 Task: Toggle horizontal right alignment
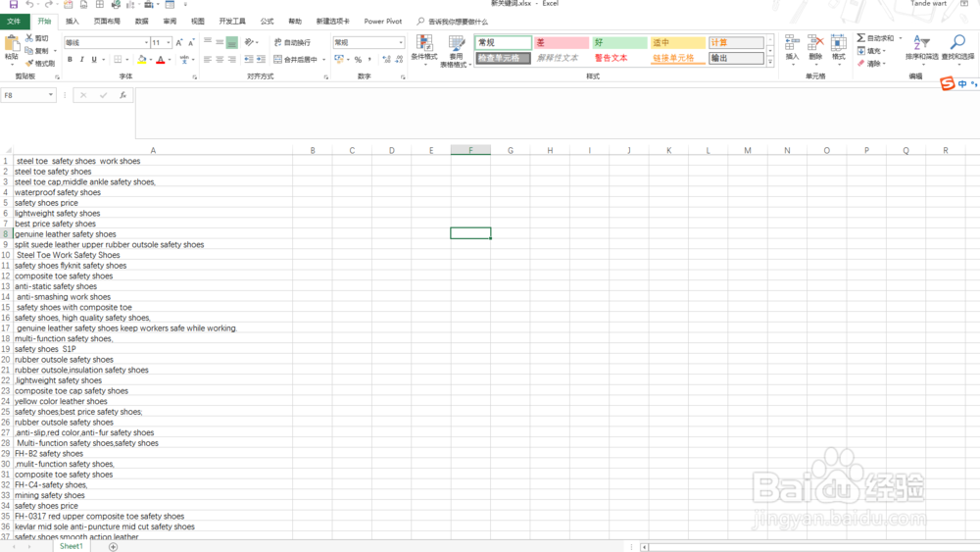[x=232, y=60]
